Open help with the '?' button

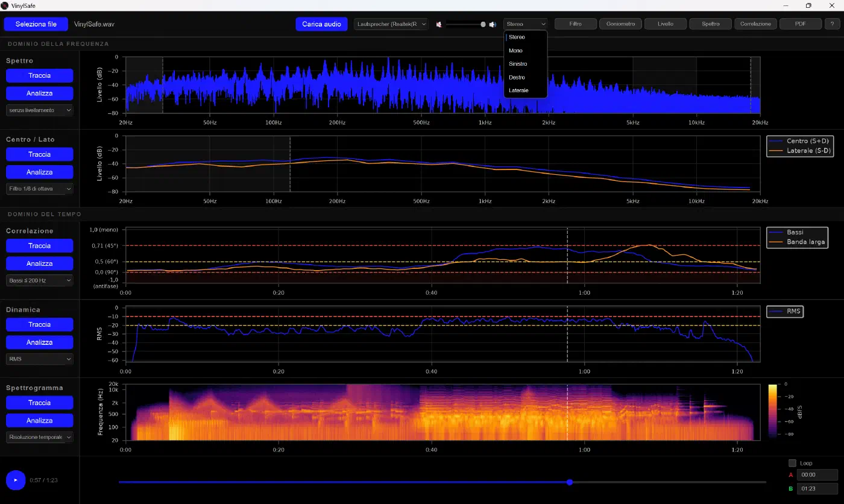832,24
